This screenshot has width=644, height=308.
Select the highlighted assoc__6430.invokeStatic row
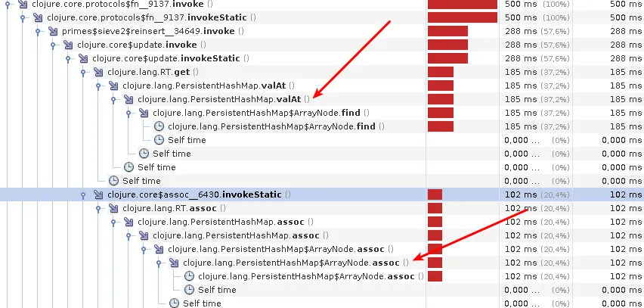pyautogui.click(x=322, y=194)
